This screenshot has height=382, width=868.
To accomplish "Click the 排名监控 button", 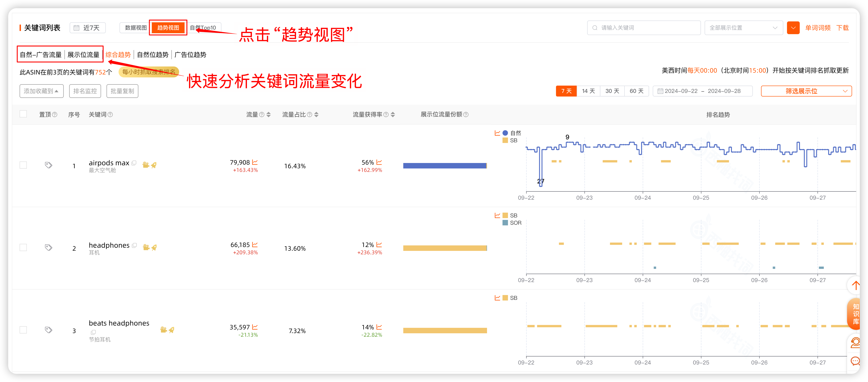I will 85,91.
